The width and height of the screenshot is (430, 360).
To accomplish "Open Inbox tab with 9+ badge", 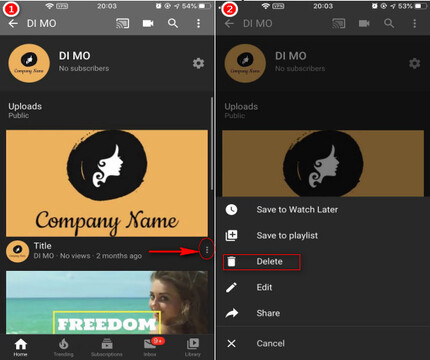I will pos(151,347).
